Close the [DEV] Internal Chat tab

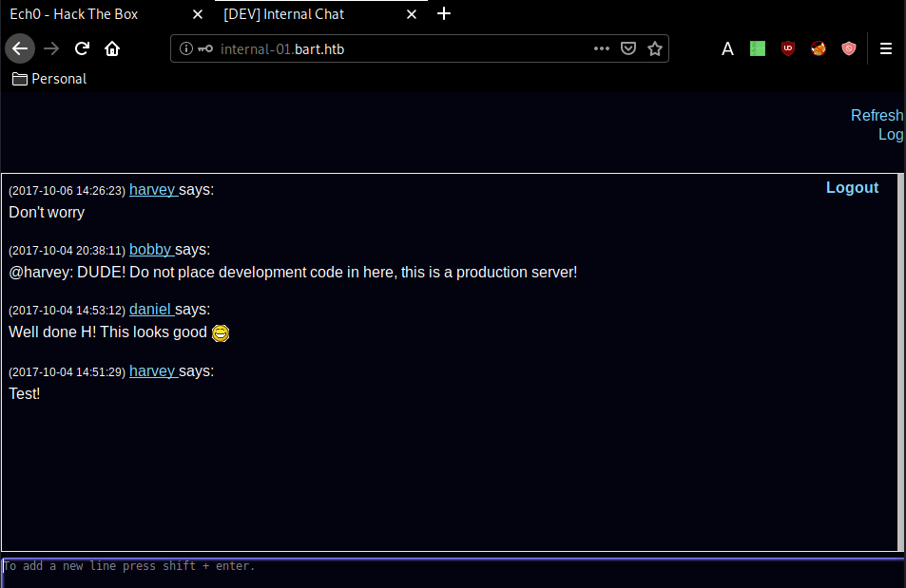pyautogui.click(x=411, y=14)
